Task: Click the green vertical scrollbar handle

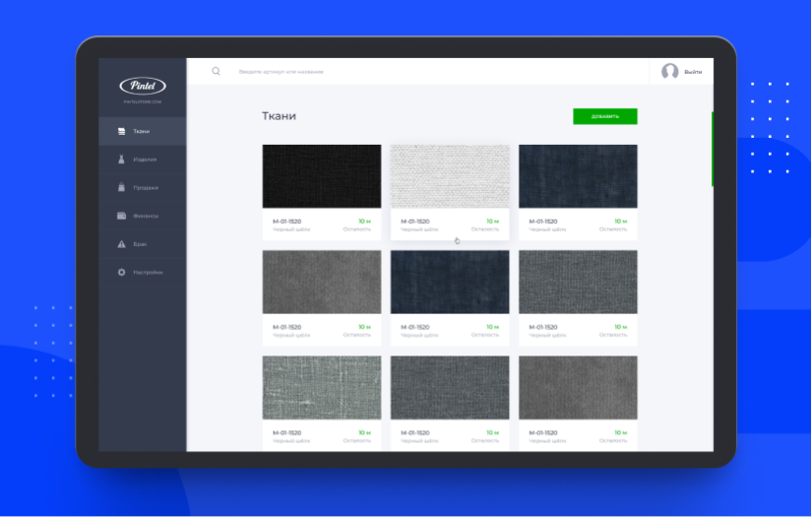Action: (x=713, y=150)
